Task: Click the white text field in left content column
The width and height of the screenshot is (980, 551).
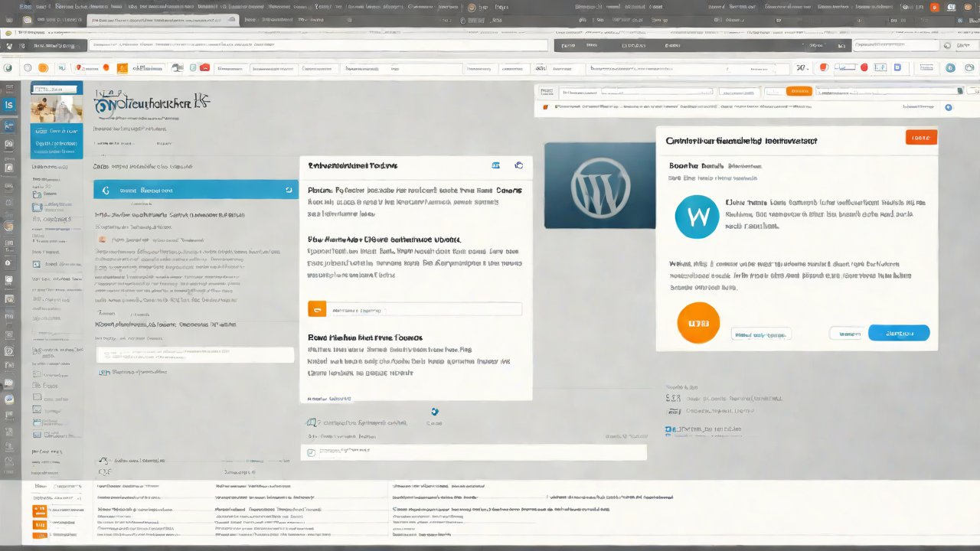Action: tap(195, 354)
